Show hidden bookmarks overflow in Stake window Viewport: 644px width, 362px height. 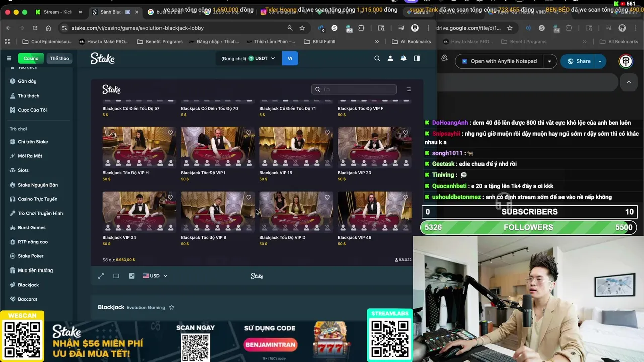point(377,42)
